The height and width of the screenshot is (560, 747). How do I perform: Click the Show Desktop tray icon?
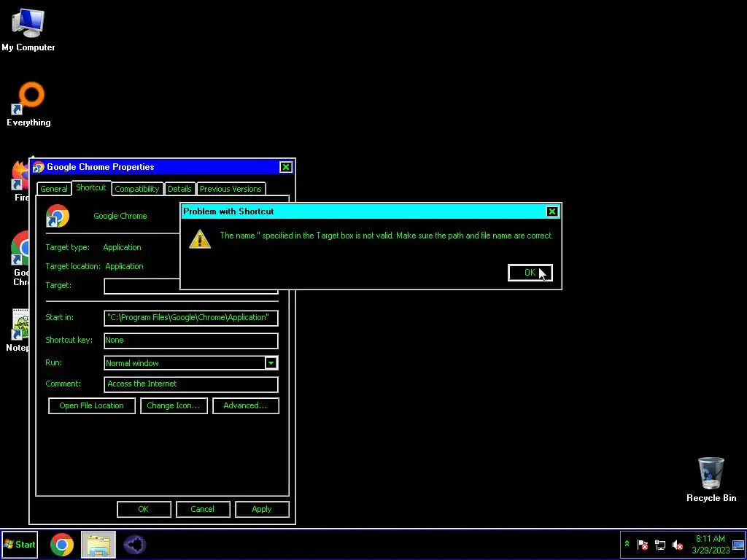(x=738, y=544)
